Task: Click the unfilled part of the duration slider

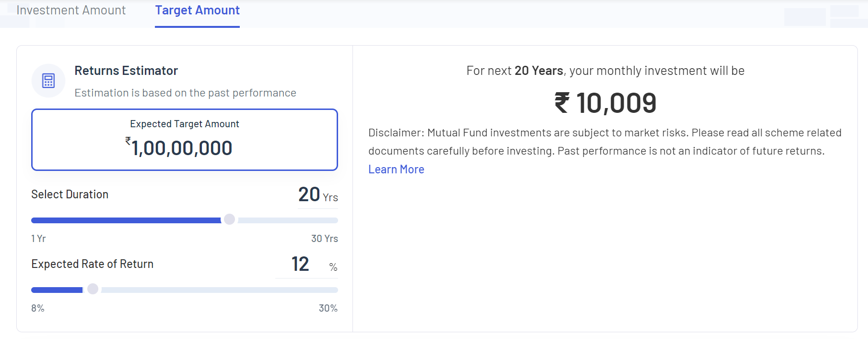Action: point(288,220)
